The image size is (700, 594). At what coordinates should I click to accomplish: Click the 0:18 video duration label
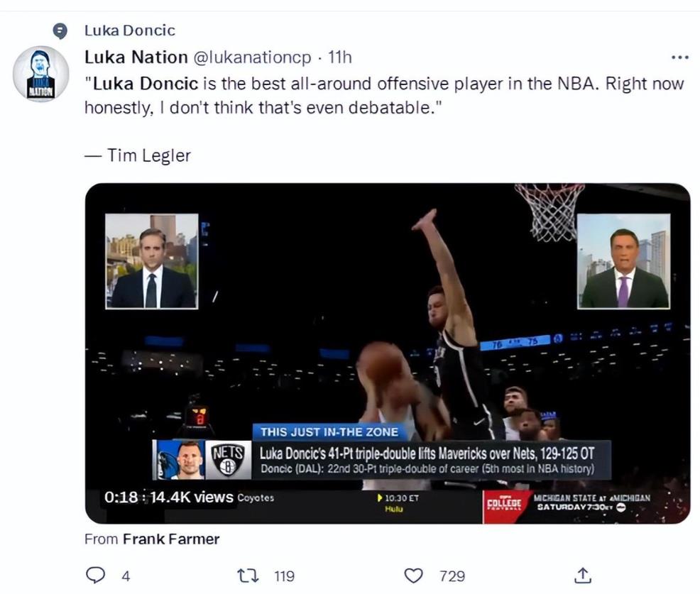pyautogui.click(x=121, y=497)
